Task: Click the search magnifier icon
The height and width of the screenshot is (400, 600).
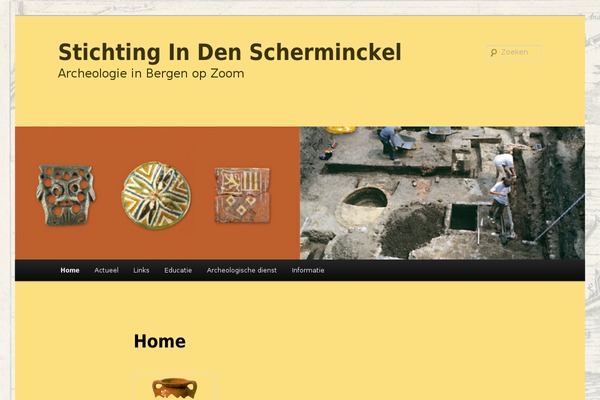Action: tap(494, 52)
